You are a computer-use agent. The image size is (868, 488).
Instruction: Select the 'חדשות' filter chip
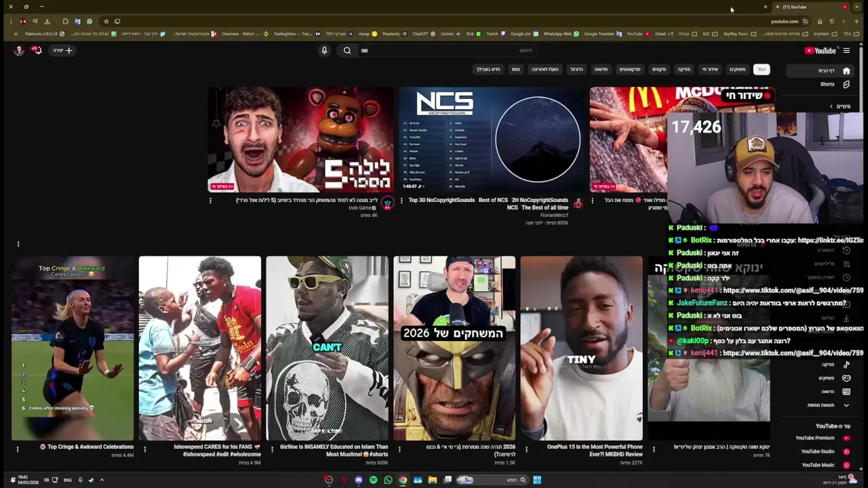pos(601,69)
